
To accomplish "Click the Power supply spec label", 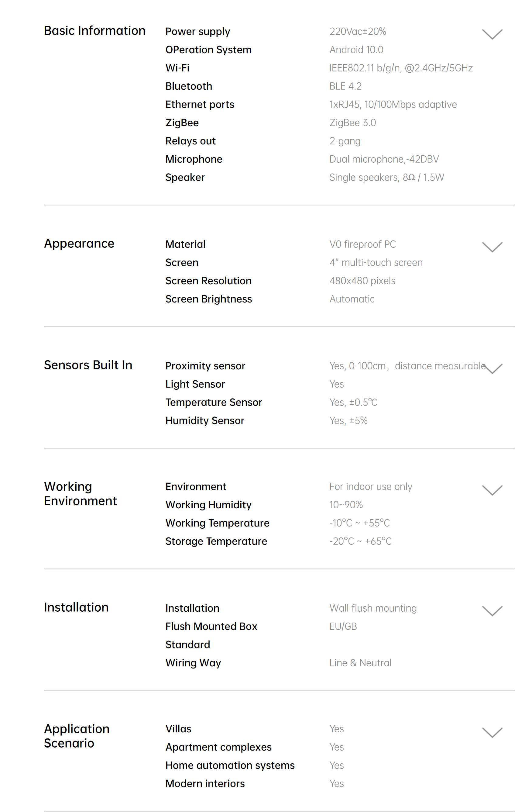I will (198, 32).
